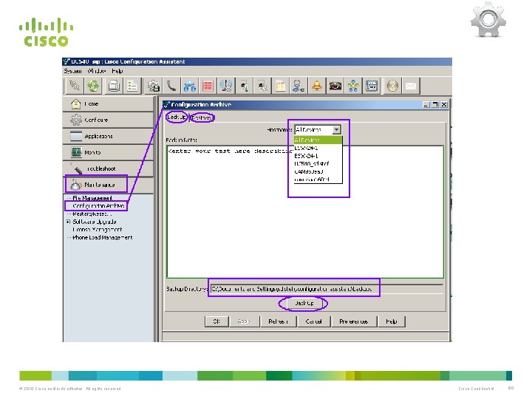Switch to the Restore tab
532x399 pixels.
(202, 117)
